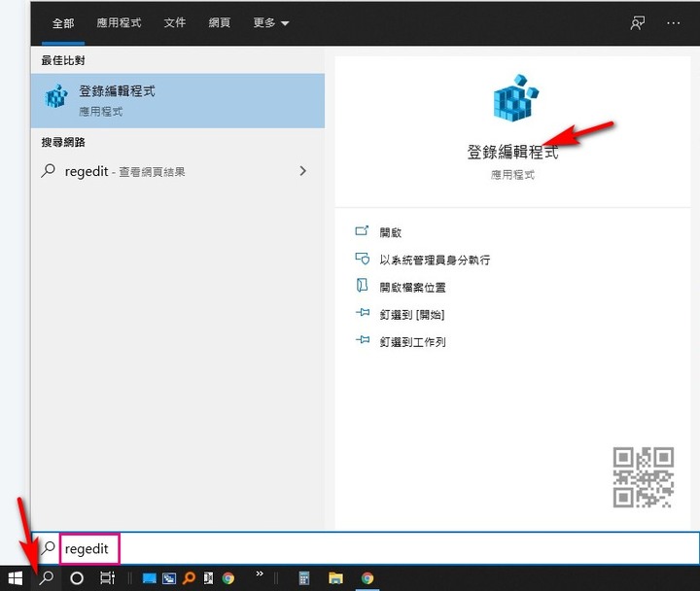This screenshot has width=700, height=591.
Task: Open the Windows Start button
Action: (16, 578)
